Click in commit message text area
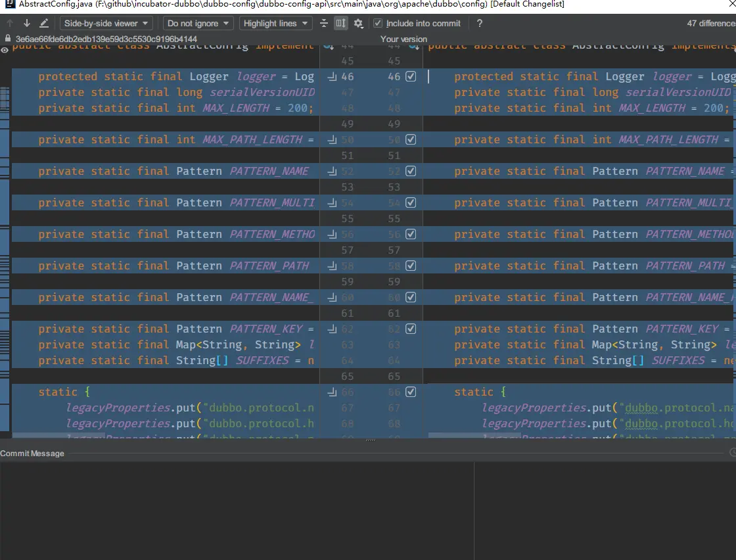Screen dimensions: 736x560 point(237,511)
